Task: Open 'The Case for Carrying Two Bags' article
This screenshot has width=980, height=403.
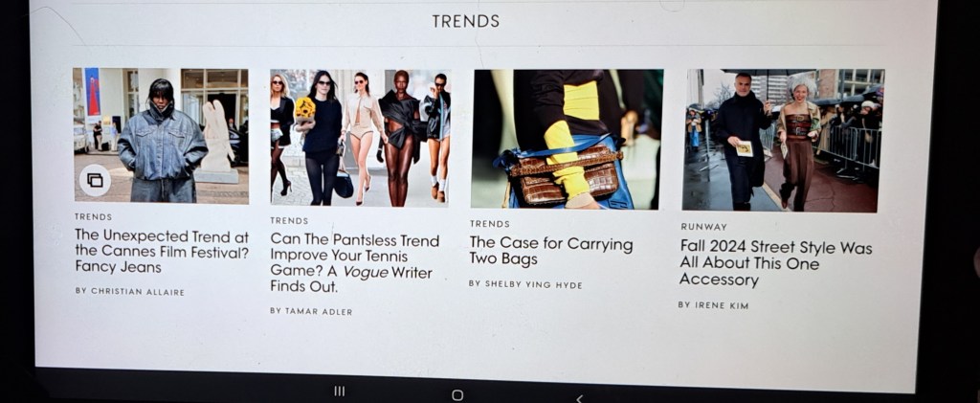Action: [x=550, y=251]
